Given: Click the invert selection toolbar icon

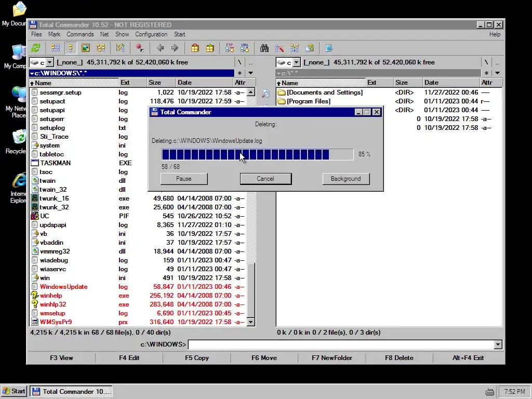Looking at the screenshot, I should (x=121, y=48).
